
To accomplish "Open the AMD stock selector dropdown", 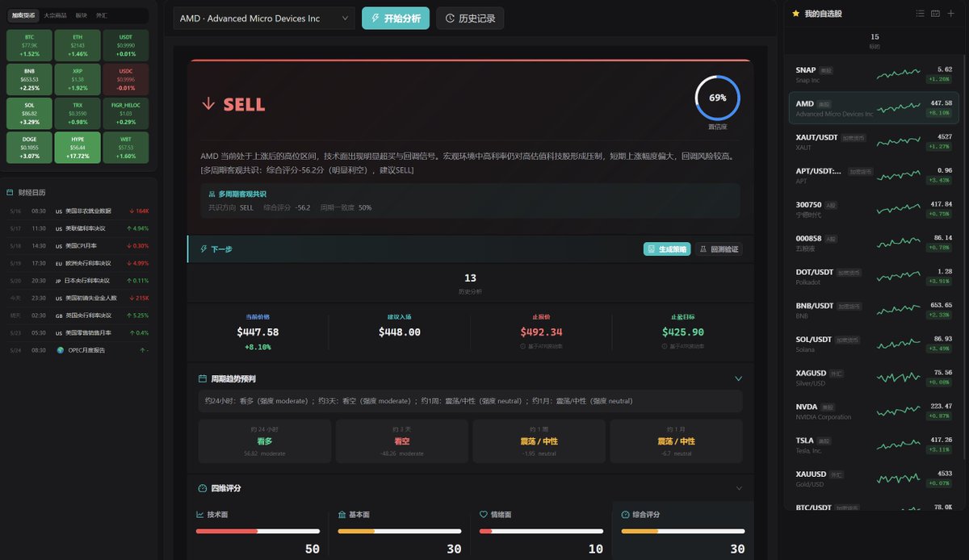I will (x=264, y=19).
